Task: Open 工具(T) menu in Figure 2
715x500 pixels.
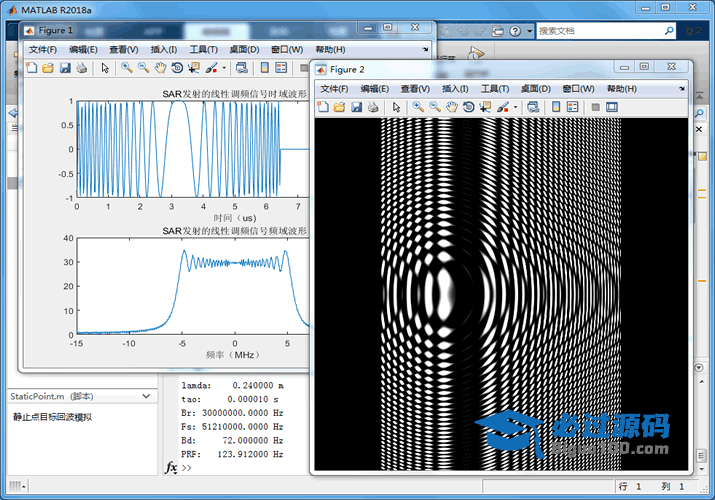Action: (x=495, y=89)
